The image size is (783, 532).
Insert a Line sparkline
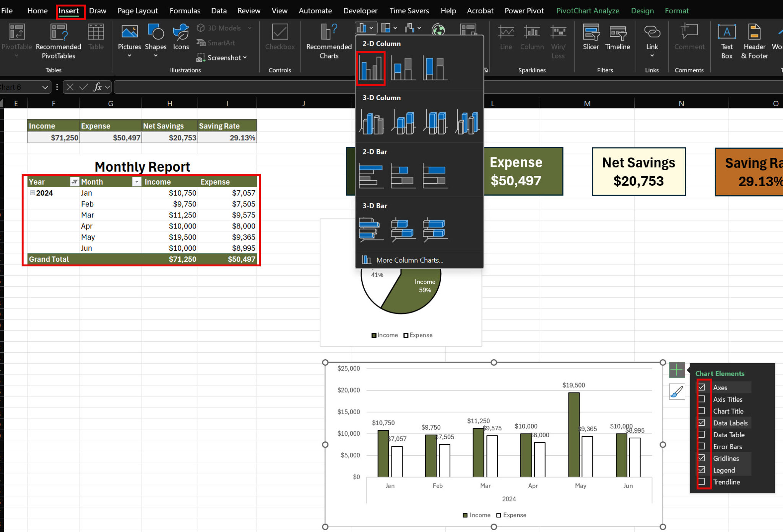coord(505,38)
